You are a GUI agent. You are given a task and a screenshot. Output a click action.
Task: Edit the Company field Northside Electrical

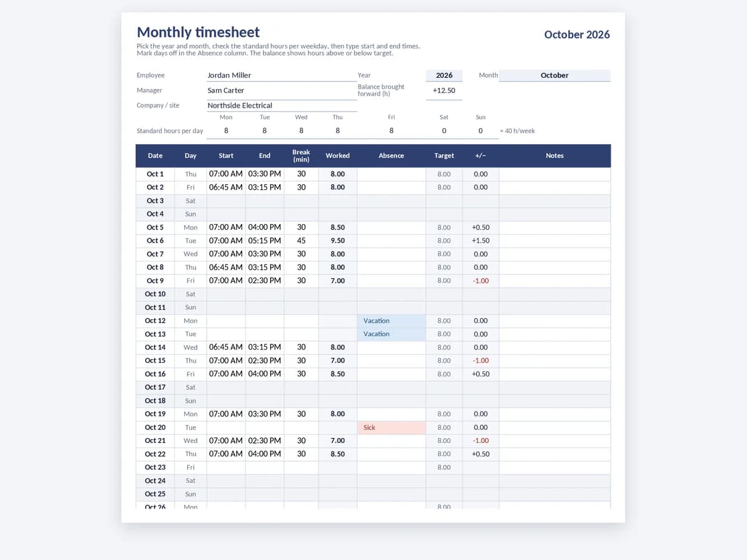click(281, 105)
